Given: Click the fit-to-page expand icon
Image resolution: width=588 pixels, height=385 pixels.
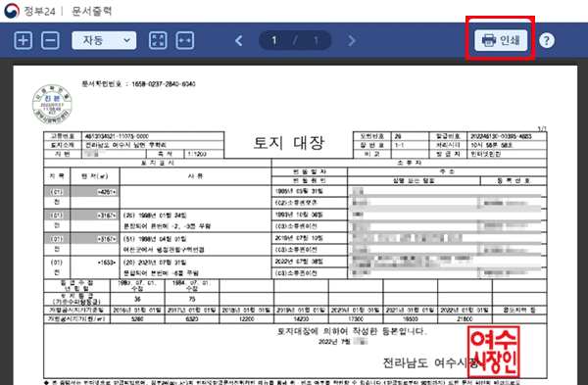Looking at the screenshot, I should coord(158,40).
